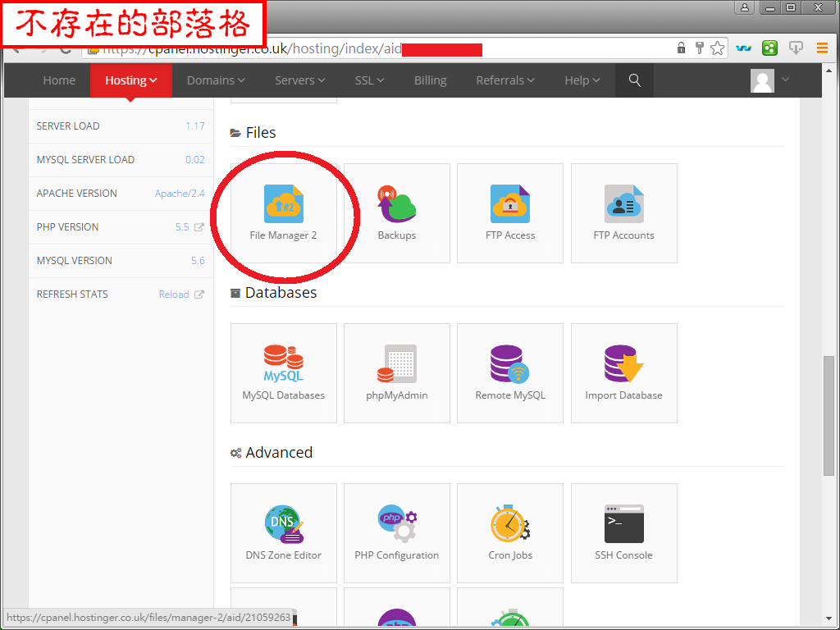Click the lock icon in address bar
Viewport: 840px width, 630px height.
[682, 48]
